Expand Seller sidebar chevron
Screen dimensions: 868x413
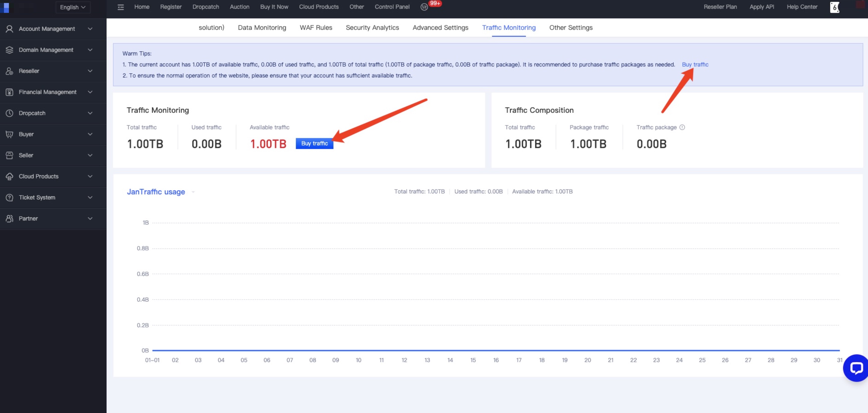[90, 155]
